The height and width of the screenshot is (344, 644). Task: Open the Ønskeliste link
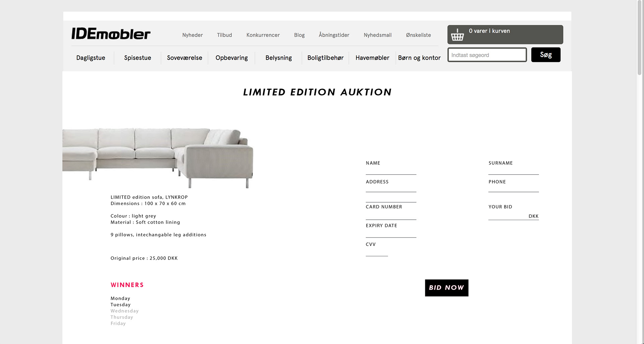pyautogui.click(x=418, y=35)
